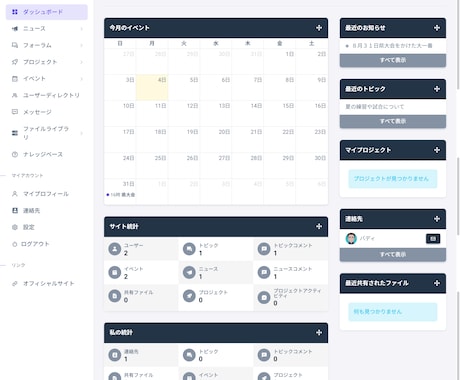Click the ニュース stat icon in サイト統計

[189, 272]
